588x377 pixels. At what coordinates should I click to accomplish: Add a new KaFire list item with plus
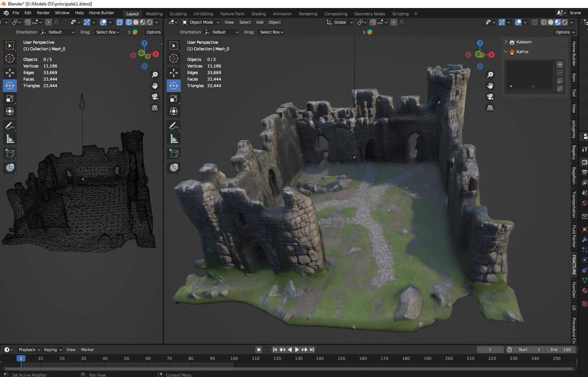560,65
